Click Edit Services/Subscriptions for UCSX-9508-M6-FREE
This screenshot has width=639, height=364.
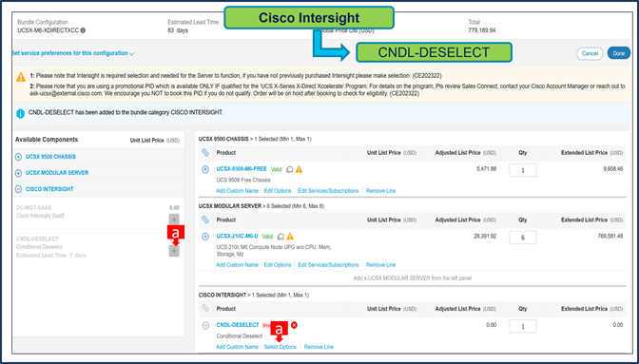(x=328, y=191)
